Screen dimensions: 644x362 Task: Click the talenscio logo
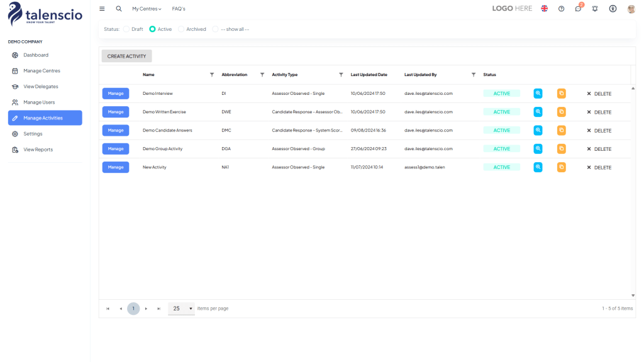click(45, 14)
